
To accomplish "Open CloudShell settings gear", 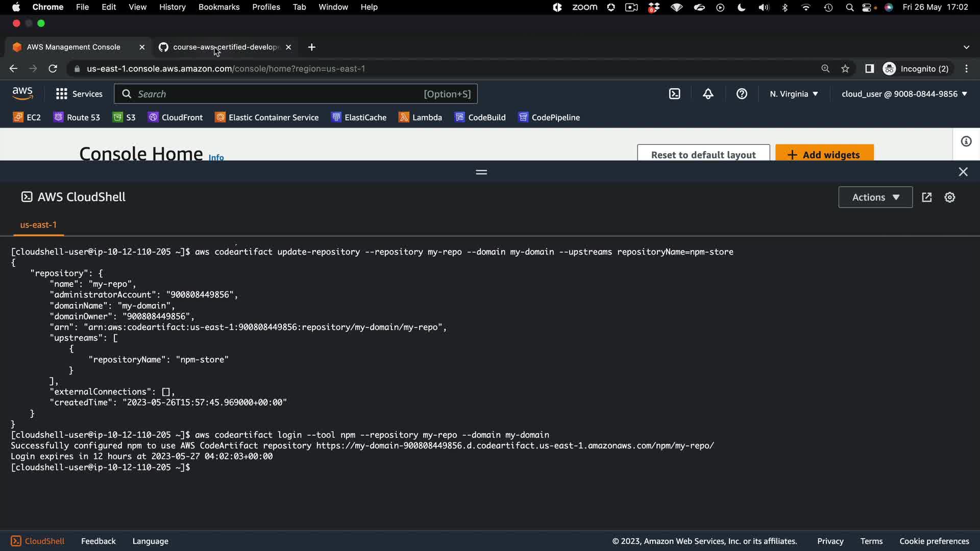I will 949,197.
